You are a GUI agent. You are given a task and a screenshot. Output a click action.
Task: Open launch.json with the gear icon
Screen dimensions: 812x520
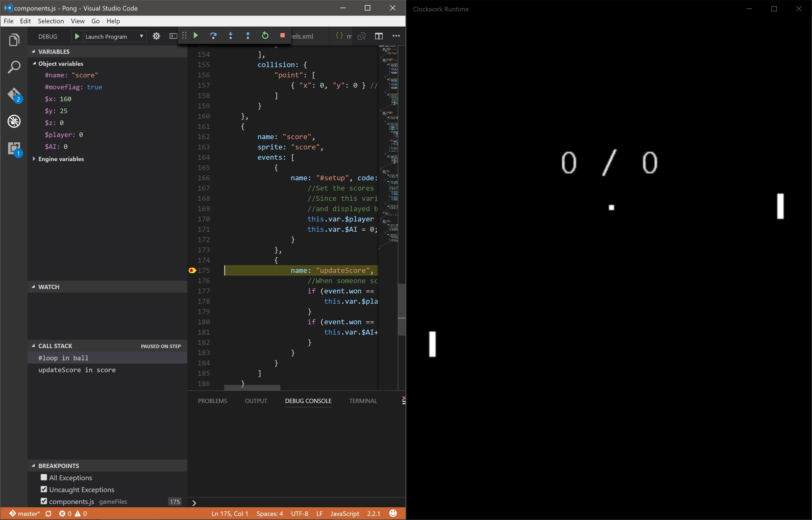point(156,36)
